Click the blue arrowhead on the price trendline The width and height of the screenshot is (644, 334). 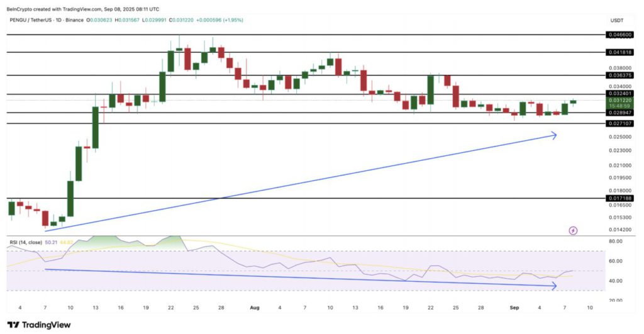pyautogui.click(x=553, y=135)
